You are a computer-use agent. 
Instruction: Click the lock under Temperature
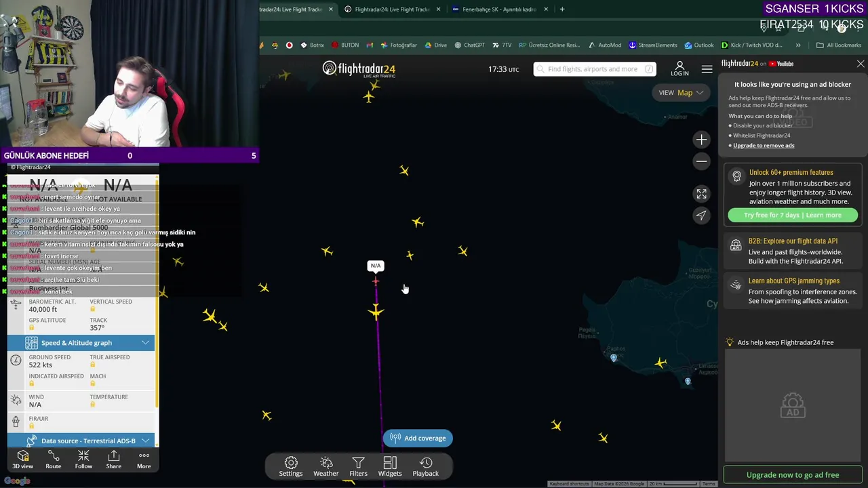(x=92, y=405)
